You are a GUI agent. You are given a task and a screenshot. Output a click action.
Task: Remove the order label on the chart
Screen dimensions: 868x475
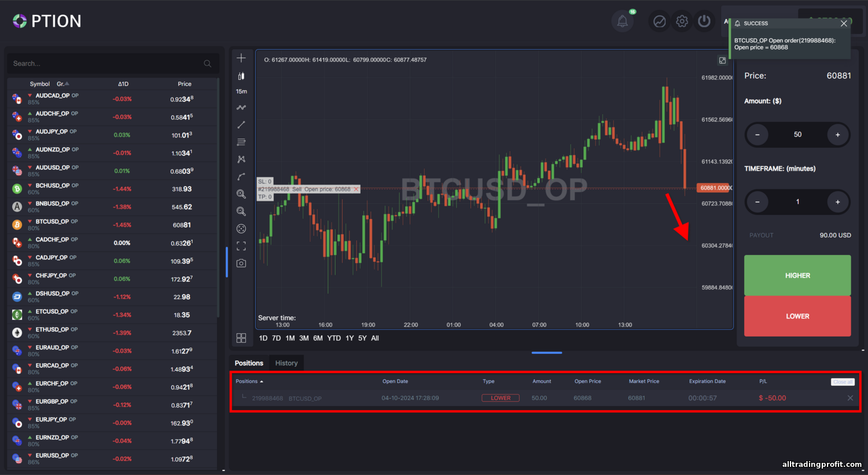point(356,189)
